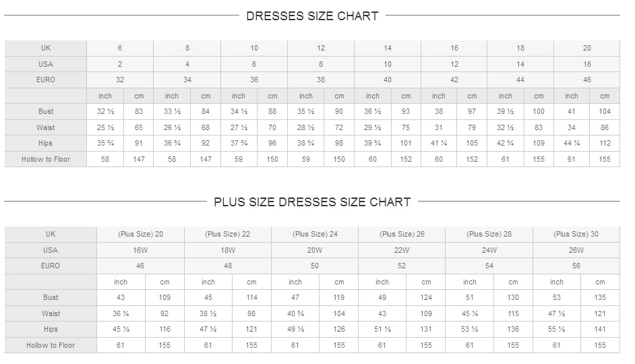Image resolution: width=635 pixels, height=364 pixels.
Task: Select the (Plus Size) 20 column header
Action: click(x=140, y=234)
